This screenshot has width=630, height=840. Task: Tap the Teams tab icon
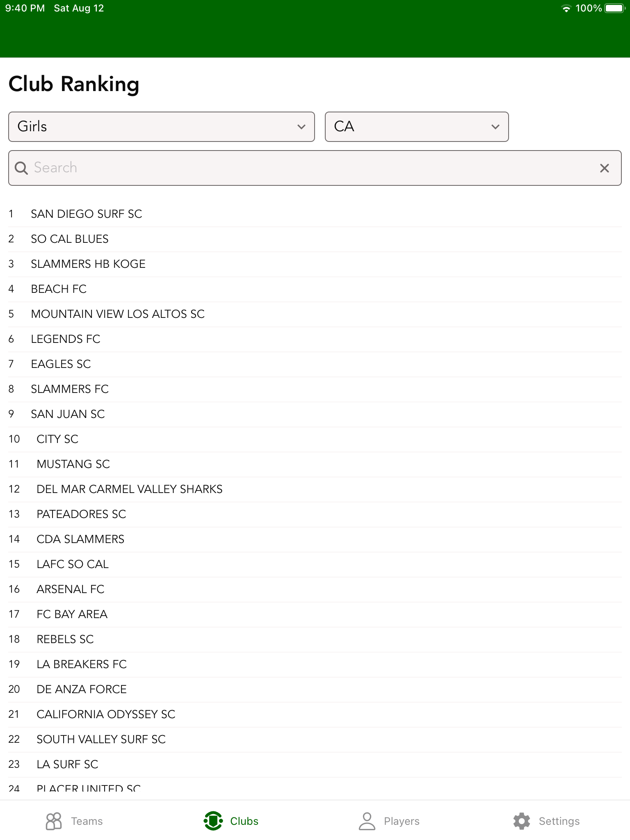tap(54, 821)
